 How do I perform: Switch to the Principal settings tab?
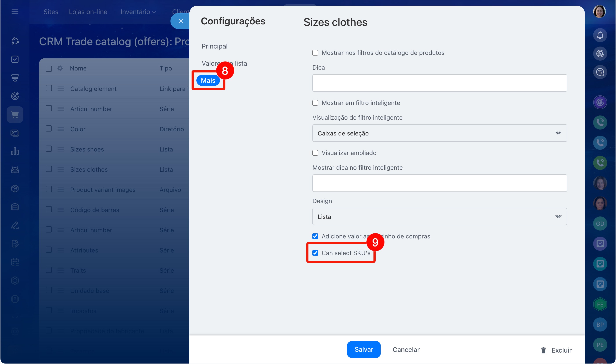coord(214,46)
